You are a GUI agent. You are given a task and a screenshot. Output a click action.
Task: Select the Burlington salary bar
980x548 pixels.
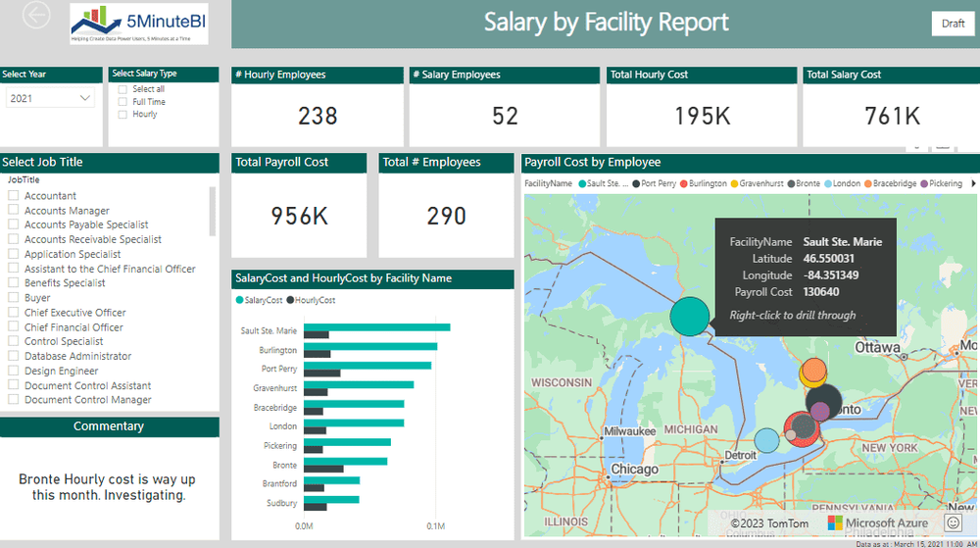(x=370, y=346)
